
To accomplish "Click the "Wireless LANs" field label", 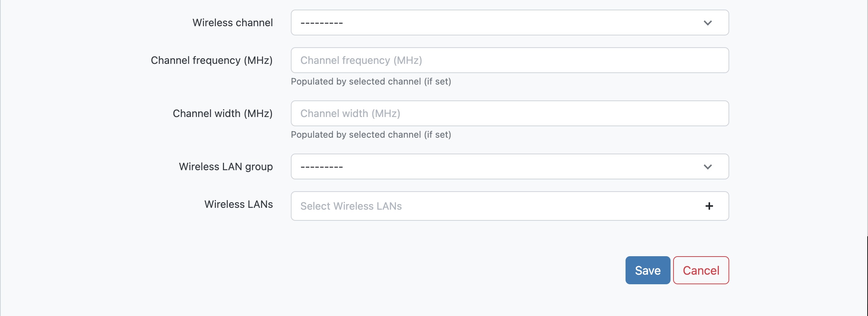I will 238,204.
